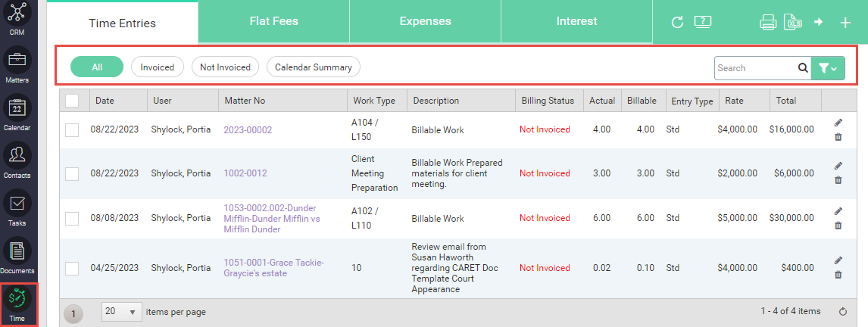Tick the select-all header checkbox
This screenshot has width=868, height=327.
pos(72,101)
